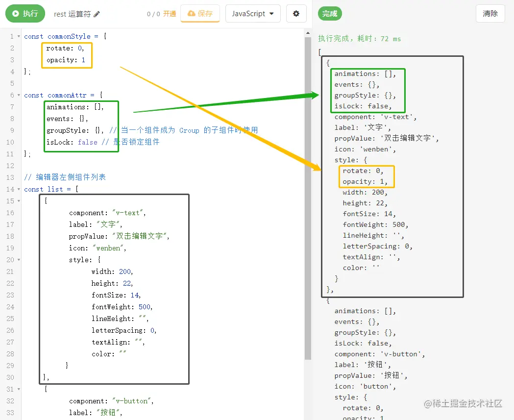
Task: Open the JavaScript language dropdown
Action: [x=252, y=14]
